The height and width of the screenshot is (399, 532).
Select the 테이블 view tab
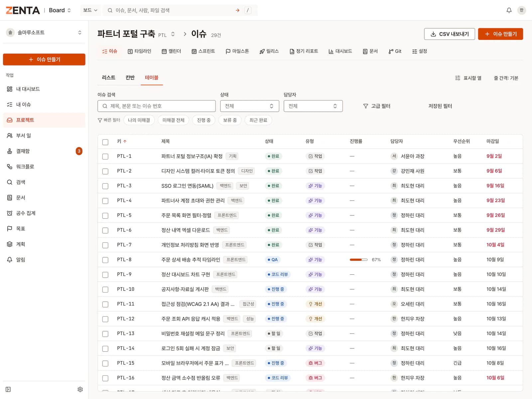coord(152,77)
